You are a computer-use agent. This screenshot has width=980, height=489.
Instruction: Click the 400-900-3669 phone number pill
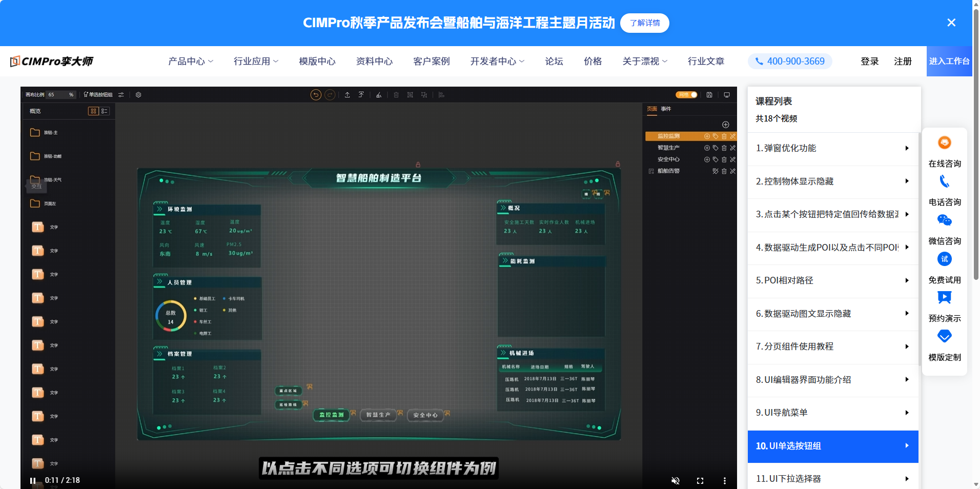[x=790, y=62]
